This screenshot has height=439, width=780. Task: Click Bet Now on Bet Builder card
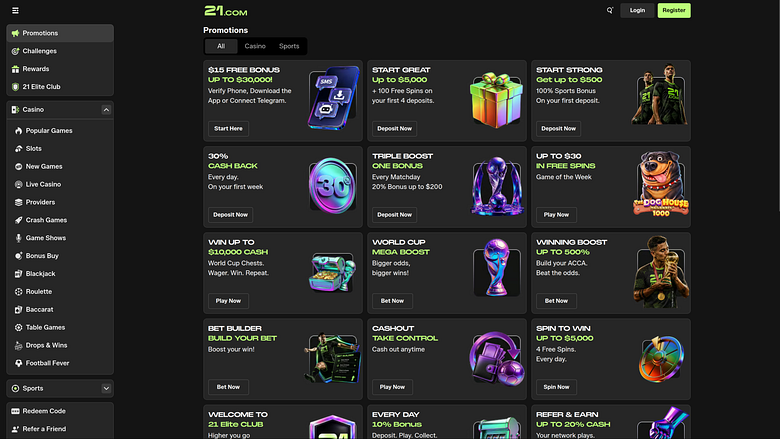click(228, 387)
